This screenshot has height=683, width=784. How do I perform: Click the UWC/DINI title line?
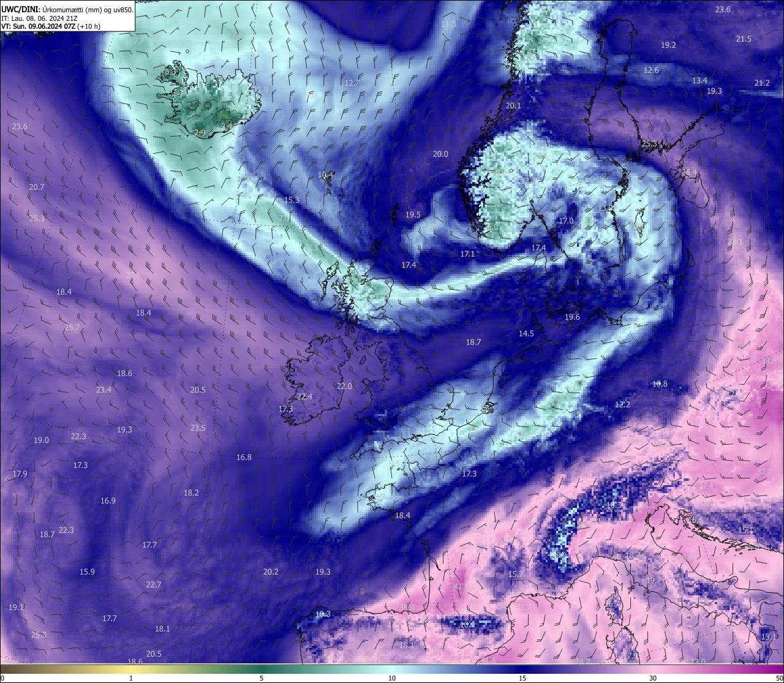pos(67,9)
